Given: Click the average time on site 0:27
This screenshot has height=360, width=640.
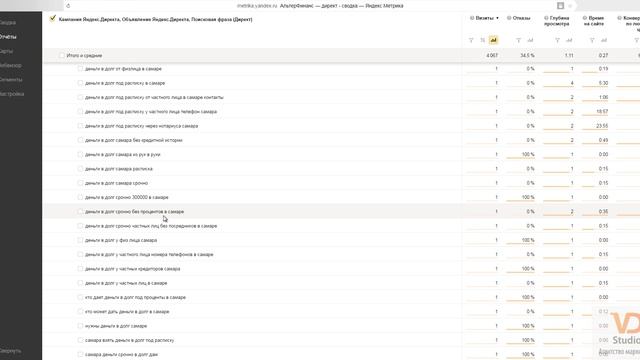Looking at the screenshot, I should click(x=603, y=55).
